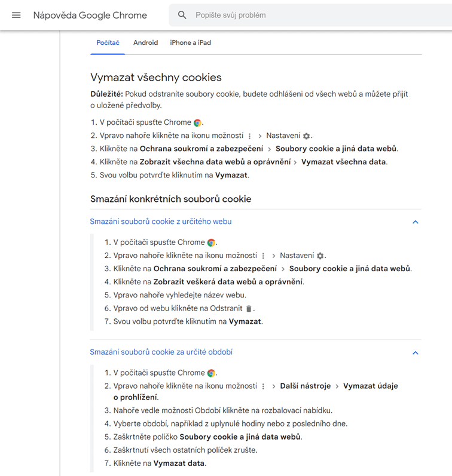Click Chrome logo in the určitého webu steps
This screenshot has width=452, height=476.
(211, 243)
